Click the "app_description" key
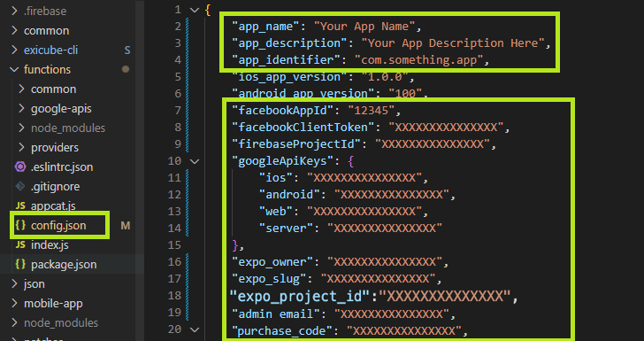Image resolution: width=644 pixels, height=341 pixels. click(x=289, y=43)
